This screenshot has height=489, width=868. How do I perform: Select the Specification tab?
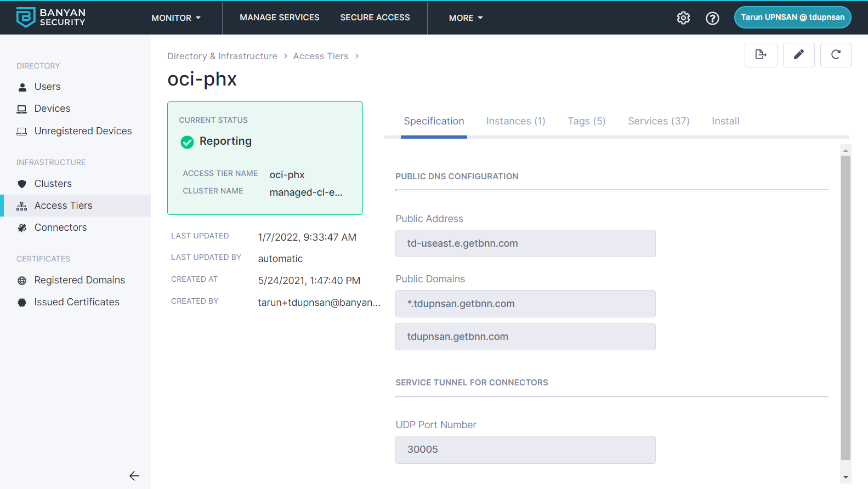(x=434, y=121)
